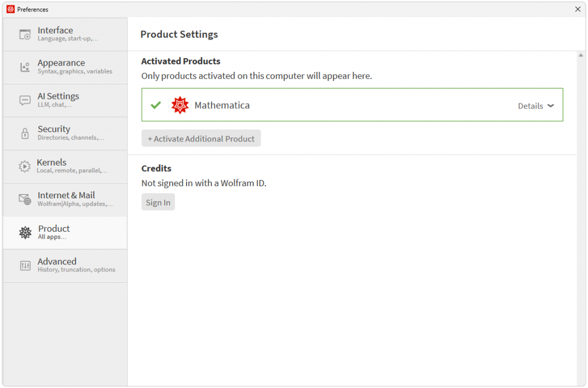Click the Activate Additional Product button

click(201, 138)
